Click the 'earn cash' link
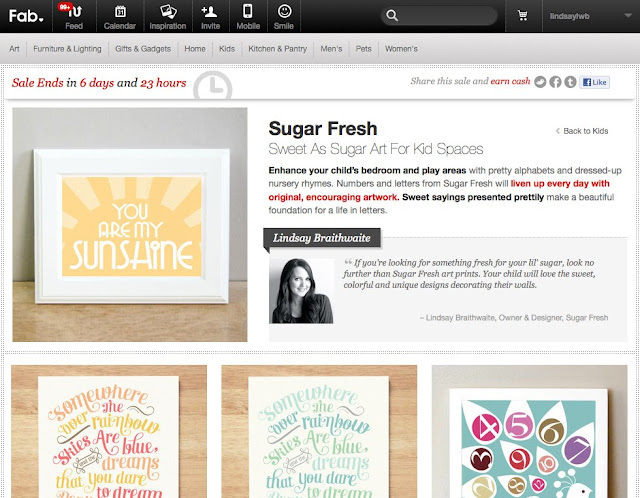Viewport: 640px width, 498px height. point(510,81)
